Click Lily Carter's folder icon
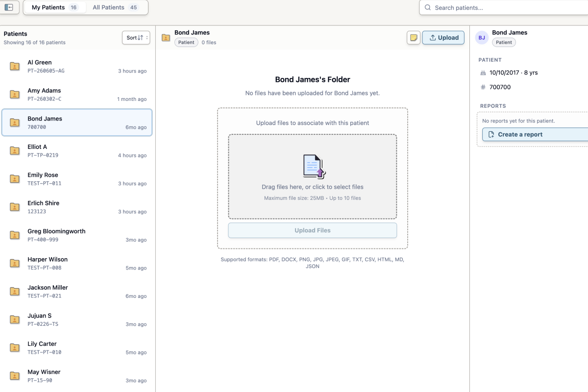This screenshot has height=392, width=588. tap(15, 348)
